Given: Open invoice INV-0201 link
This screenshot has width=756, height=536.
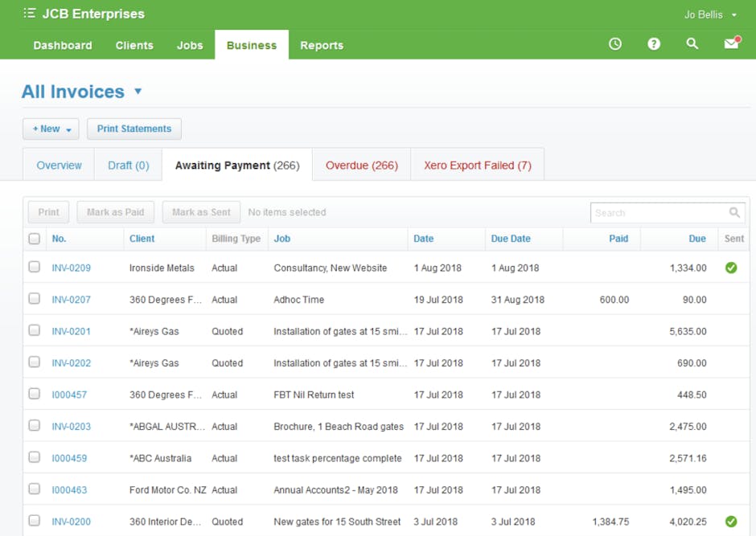Looking at the screenshot, I should pyautogui.click(x=72, y=331).
